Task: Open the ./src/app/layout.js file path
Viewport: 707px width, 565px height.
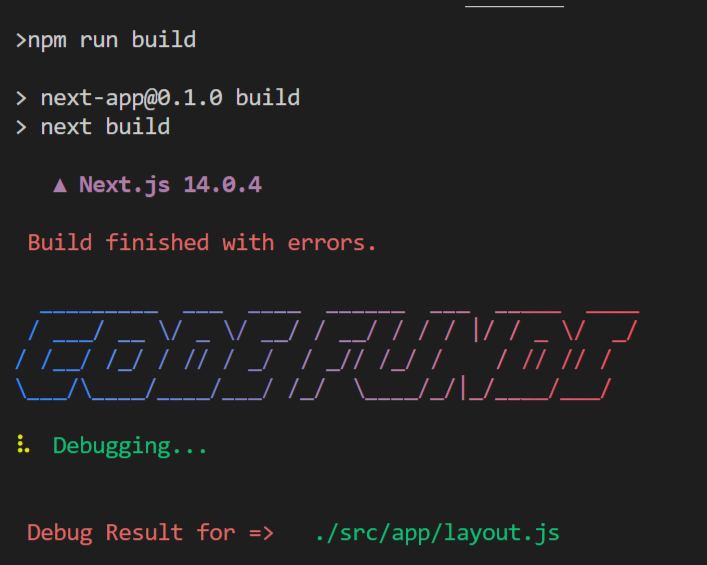Action: 437,533
